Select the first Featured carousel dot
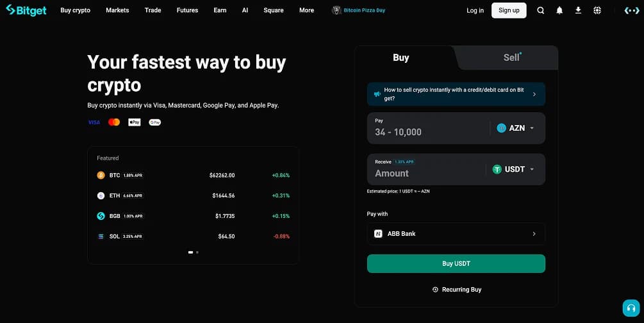Viewport: 644px width, 323px height. pyautogui.click(x=190, y=253)
